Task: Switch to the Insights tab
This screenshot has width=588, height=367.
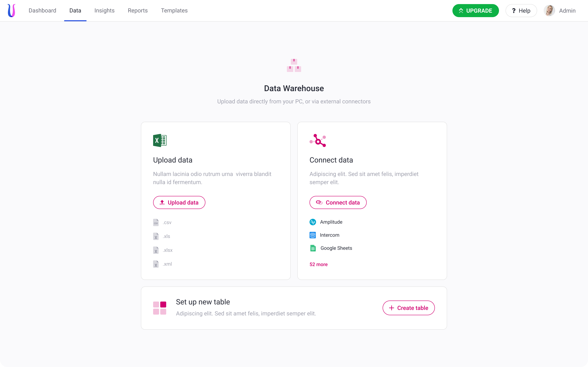Action: pyautogui.click(x=105, y=11)
